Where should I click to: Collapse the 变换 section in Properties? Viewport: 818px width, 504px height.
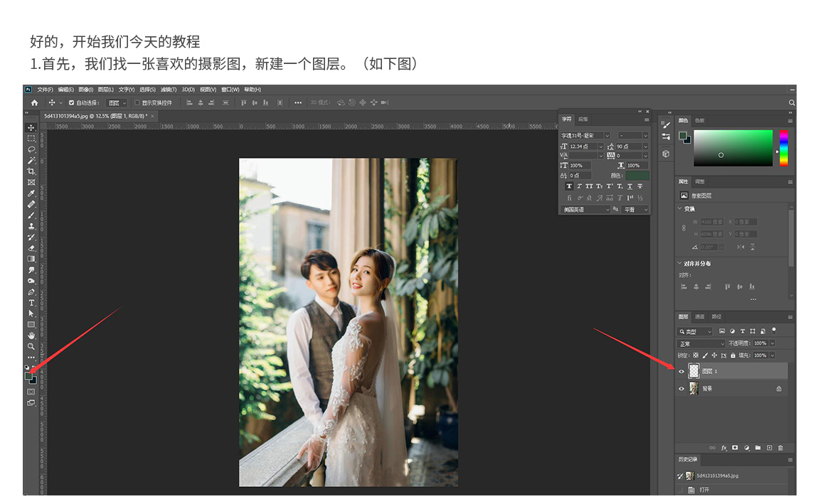tap(680, 209)
